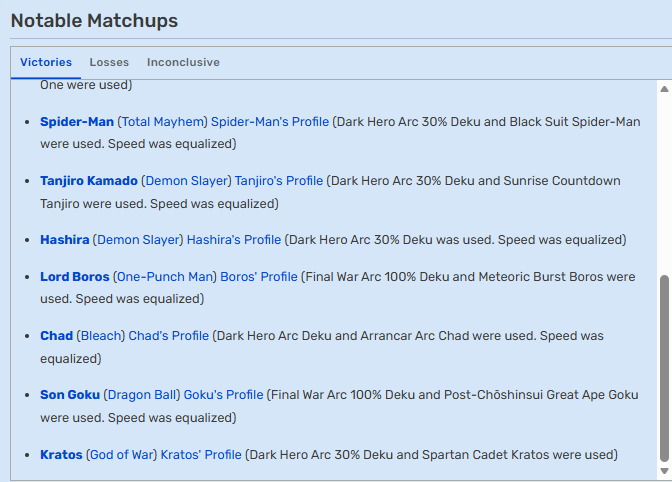Select the Inconclusive tab
The image size is (672, 482).
coord(183,62)
